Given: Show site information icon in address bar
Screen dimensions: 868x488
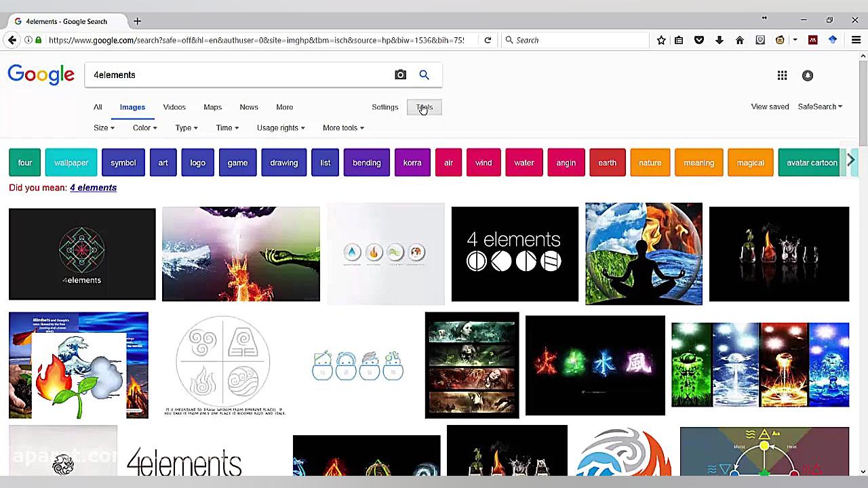Looking at the screenshot, I should click(28, 40).
